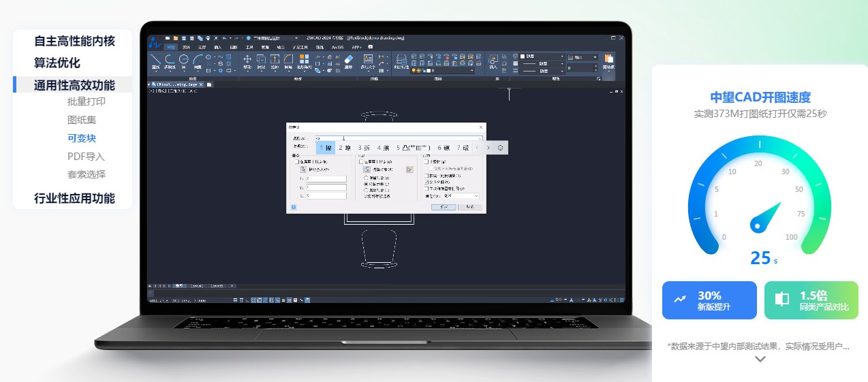The width and height of the screenshot is (868, 382).
Task: Select the Rectangular Array tool
Action: (x=304, y=61)
